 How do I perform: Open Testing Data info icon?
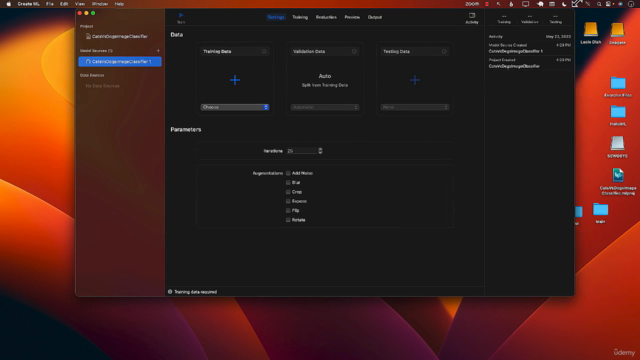click(444, 51)
